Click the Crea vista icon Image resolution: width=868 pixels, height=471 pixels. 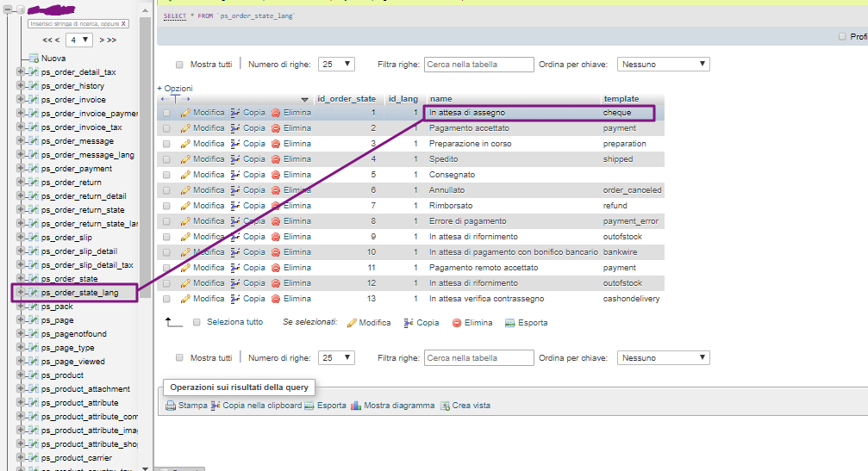[445, 406]
